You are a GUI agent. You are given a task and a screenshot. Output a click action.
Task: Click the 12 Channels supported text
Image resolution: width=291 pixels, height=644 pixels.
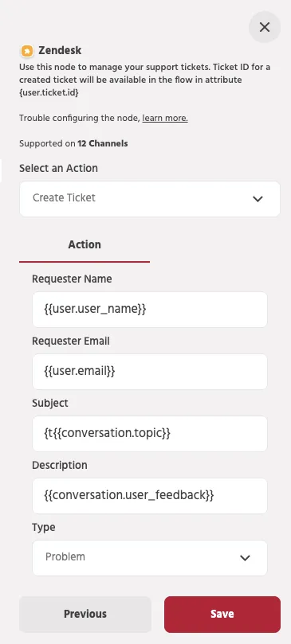point(103,144)
